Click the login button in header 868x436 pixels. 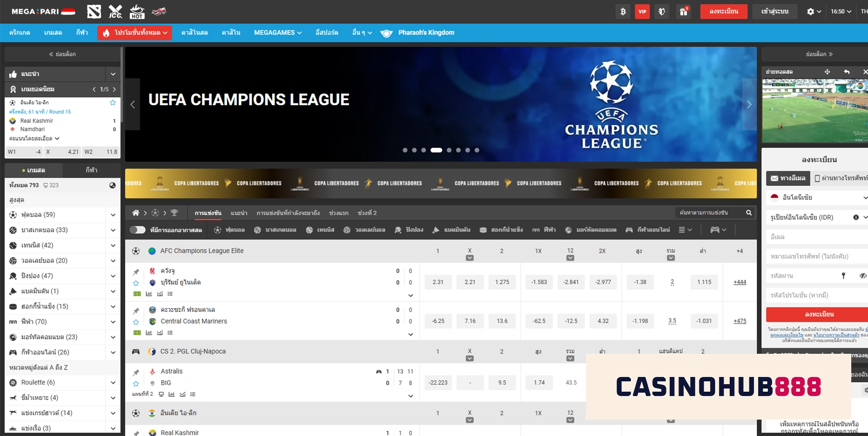[775, 12]
